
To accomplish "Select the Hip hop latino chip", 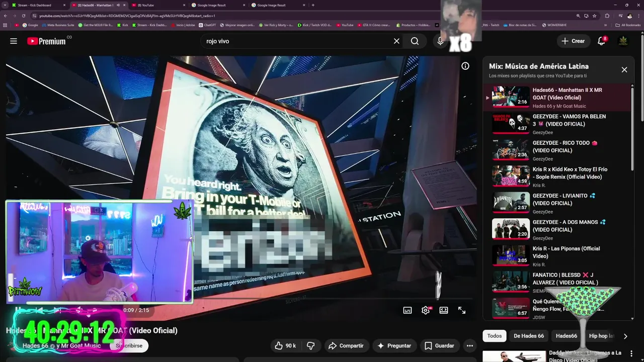I will point(601,336).
